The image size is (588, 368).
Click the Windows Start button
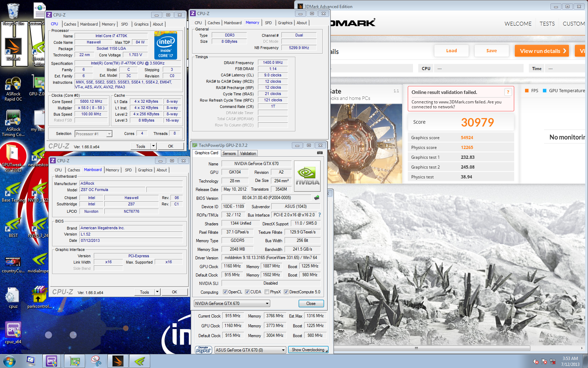pyautogui.click(x=9, y=361)
